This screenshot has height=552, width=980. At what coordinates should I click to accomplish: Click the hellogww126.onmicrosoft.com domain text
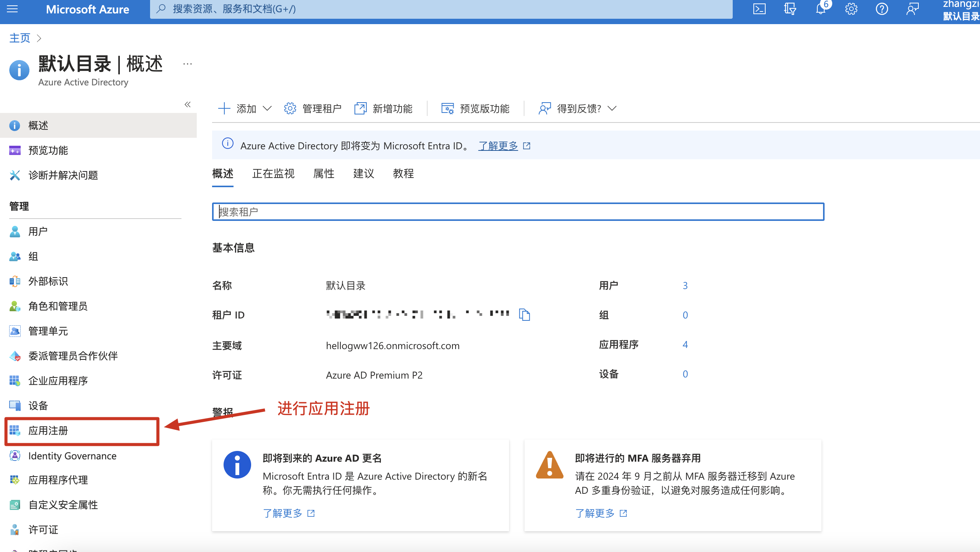393,346
